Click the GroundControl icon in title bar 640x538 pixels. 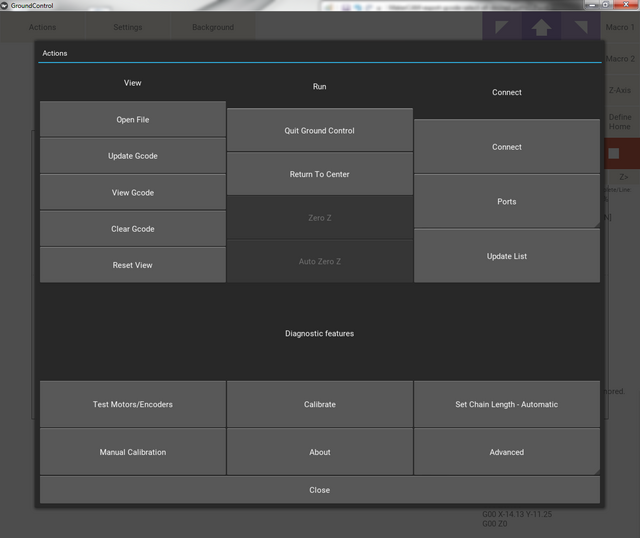pos(7,6)
